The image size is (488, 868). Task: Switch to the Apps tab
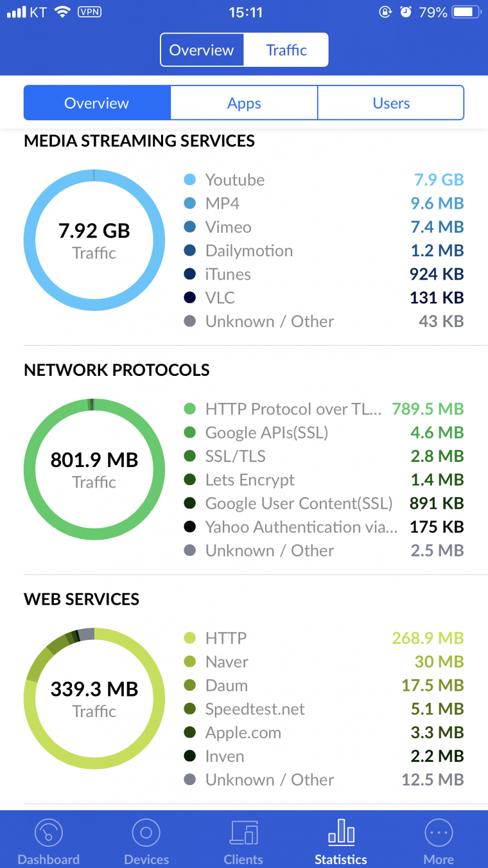click(x=244, y=103)
